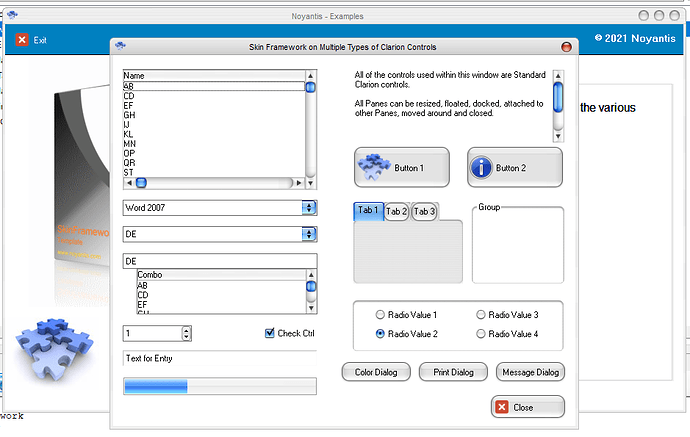Image resolution: width=690 pixels, height=437 pixels.
Task: Click the description text scrollbar thumb
Action: (558, 98)
